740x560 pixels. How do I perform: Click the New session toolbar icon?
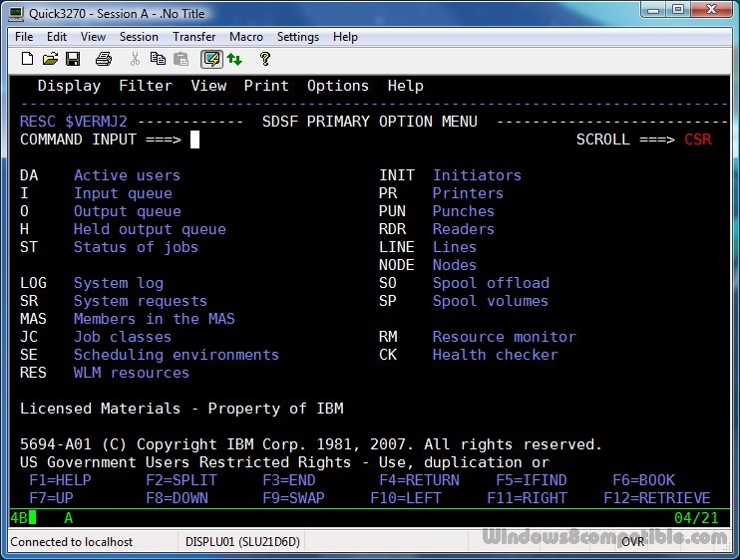(27, 59)
